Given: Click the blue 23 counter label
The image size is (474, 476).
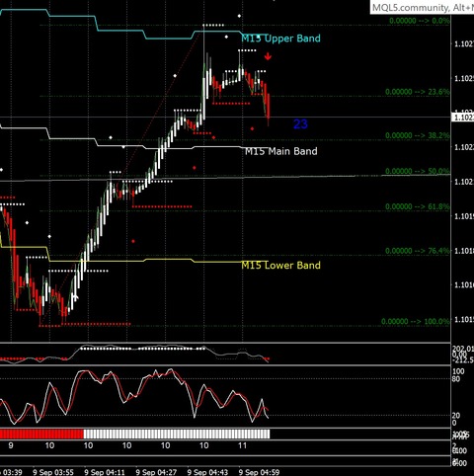Looking at the screenshot, I should 300,124.
